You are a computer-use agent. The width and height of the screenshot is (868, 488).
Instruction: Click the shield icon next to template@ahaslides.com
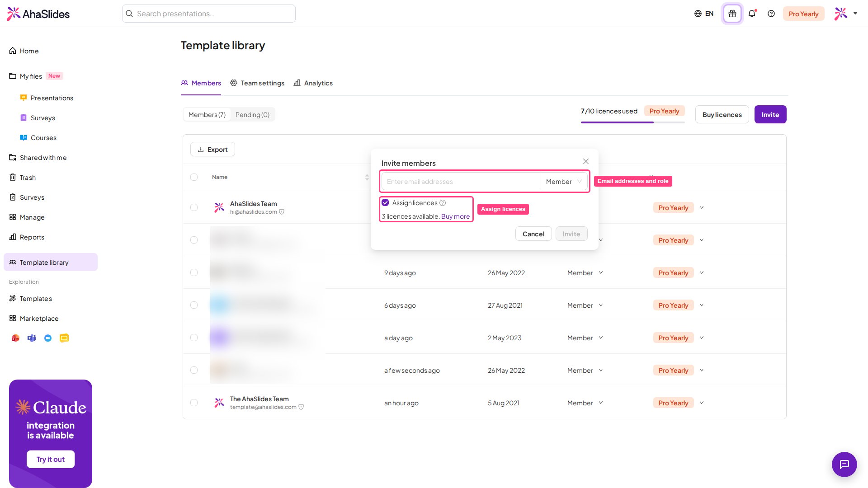(x=301, y=407)
